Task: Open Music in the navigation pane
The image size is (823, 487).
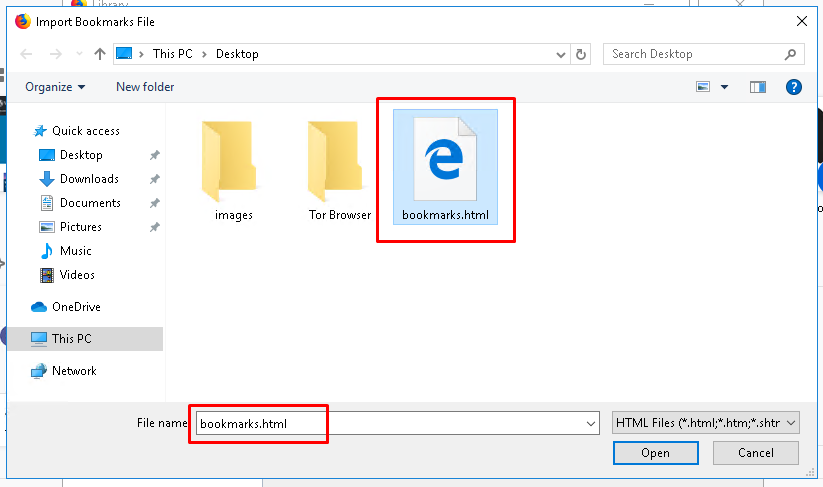Action: (75, 251)
